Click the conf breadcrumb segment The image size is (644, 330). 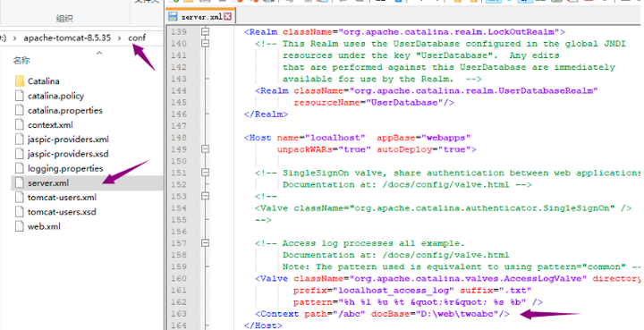pyautogui.click(x=137, y=38)
